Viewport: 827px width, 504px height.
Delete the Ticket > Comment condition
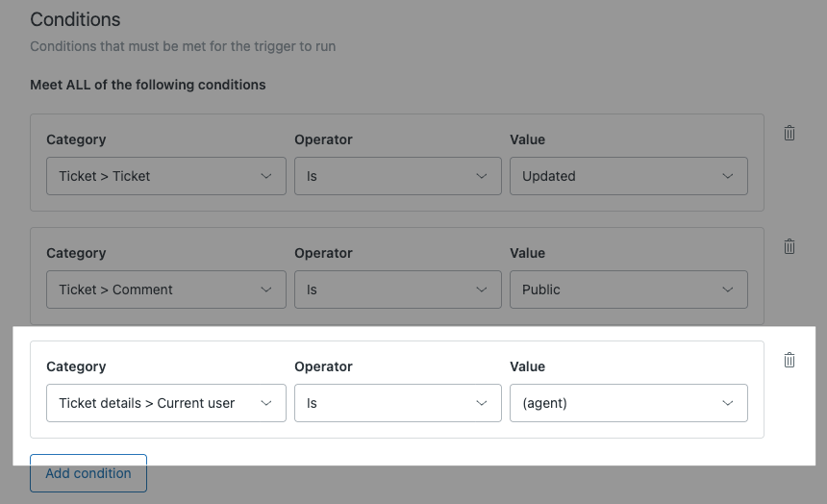(789, 247)
